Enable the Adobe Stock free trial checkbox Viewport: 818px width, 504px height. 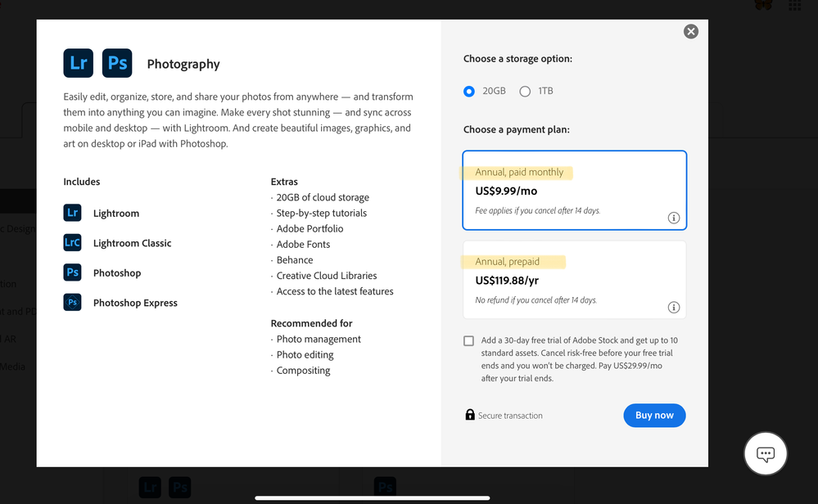[469, 340]
